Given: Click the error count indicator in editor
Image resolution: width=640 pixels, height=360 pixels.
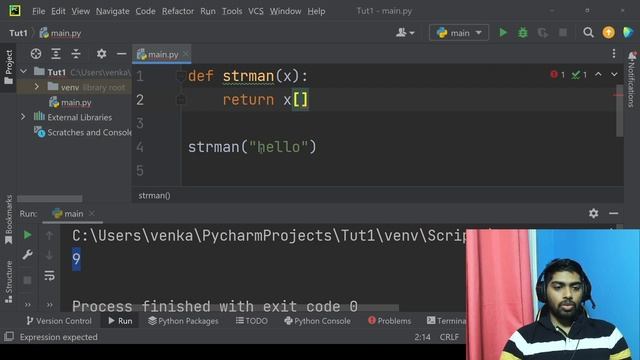Looking at the screenshot, I should (557, 75).
